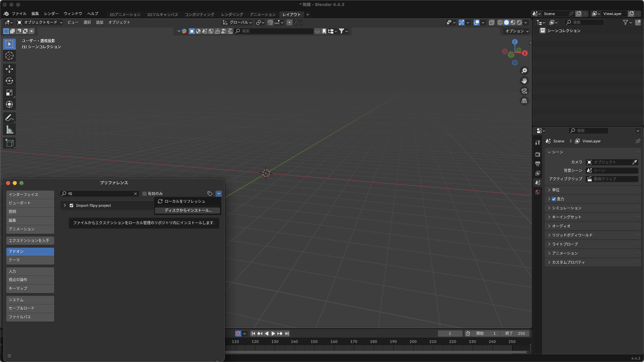Open the キーマップ section in Preferences
This screenshot has width=644, height=362.
(x=30, y=289)
